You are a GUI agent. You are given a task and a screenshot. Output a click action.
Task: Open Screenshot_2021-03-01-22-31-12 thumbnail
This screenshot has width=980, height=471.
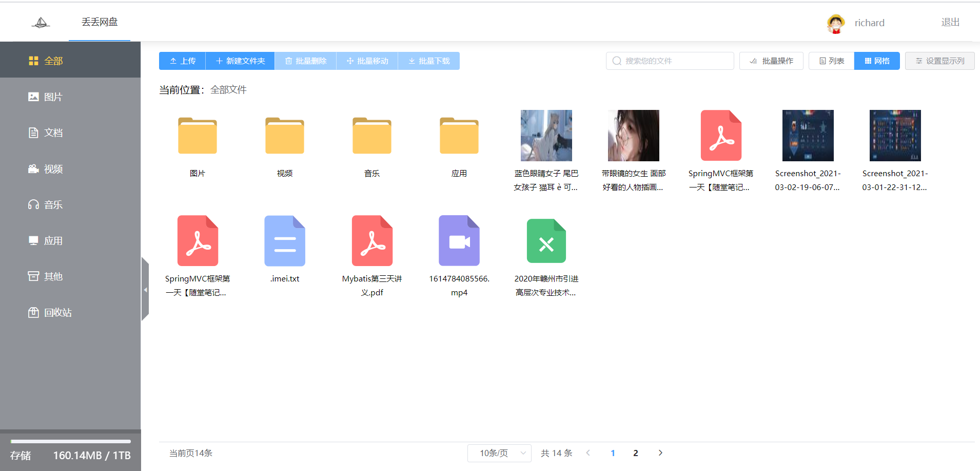895,136
